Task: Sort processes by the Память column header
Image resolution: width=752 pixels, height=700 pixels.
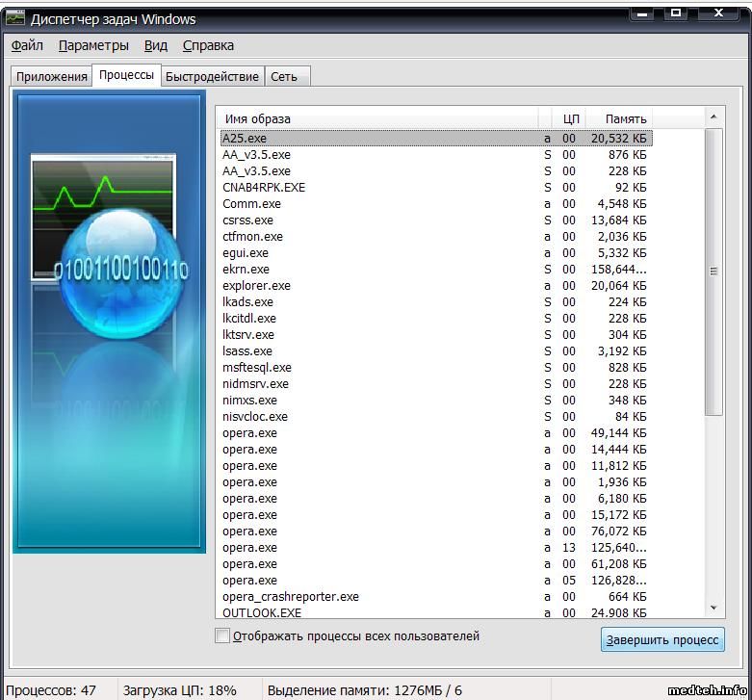Action: [626, 118]
